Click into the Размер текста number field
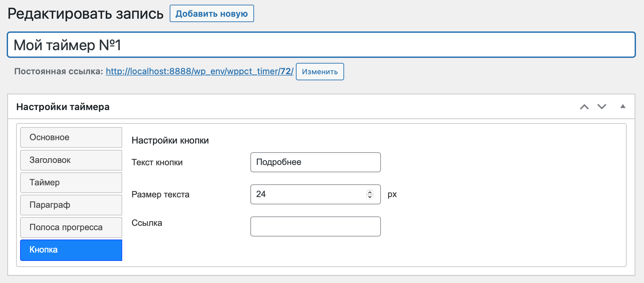Viewport: 644px width, 283px height. 308,194
